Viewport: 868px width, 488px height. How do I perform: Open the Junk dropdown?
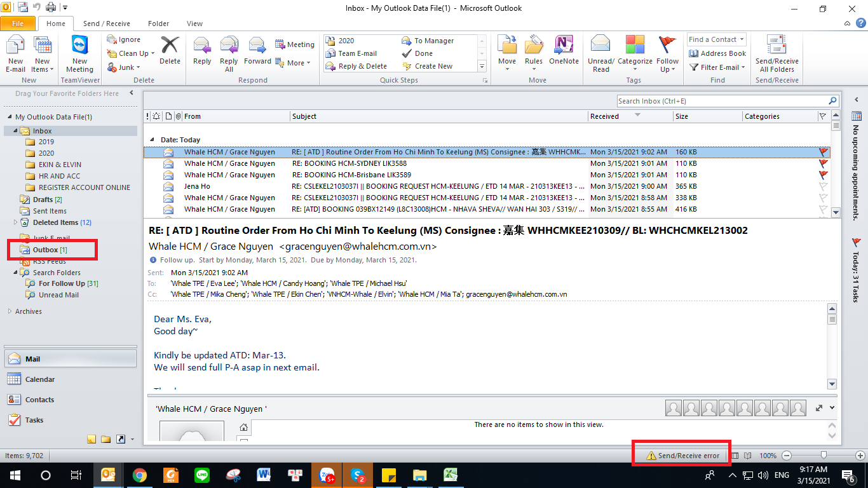[124, 67]
